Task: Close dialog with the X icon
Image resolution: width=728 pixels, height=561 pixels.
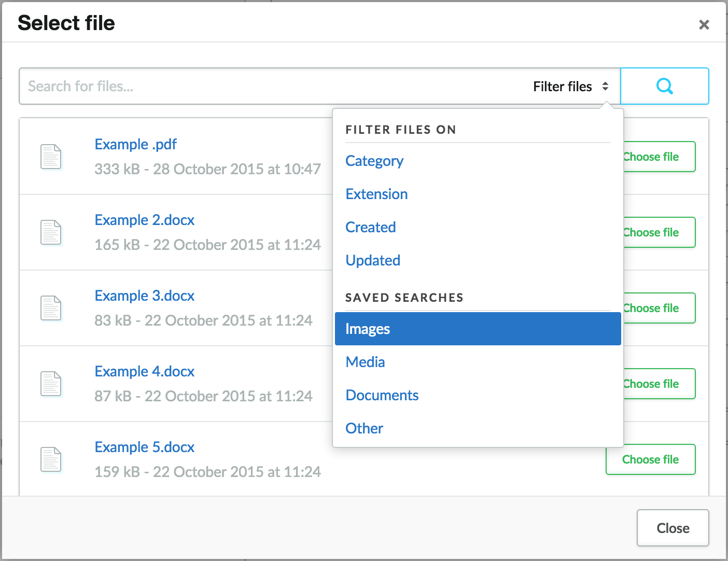Action: pyautogui.click(x=704, y=24)
